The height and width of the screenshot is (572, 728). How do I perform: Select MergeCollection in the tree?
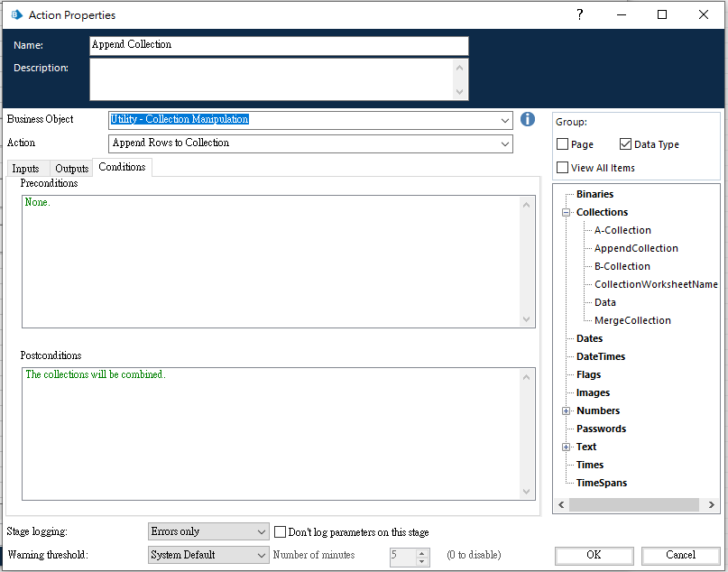point(632,321)
